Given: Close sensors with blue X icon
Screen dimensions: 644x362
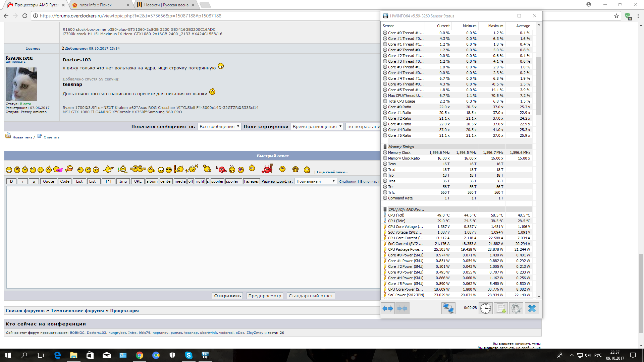Looking at the screenshot, I should 532,308.
